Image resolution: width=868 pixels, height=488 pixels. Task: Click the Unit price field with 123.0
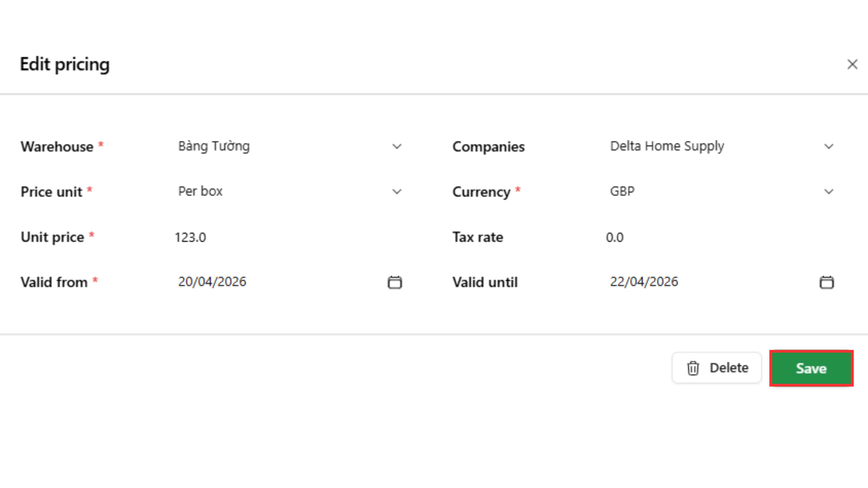click(190, 237)
